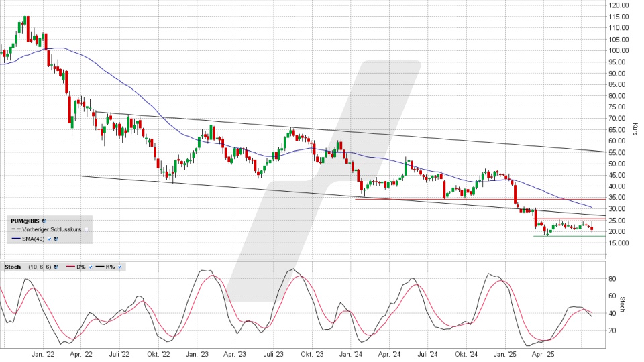Click the Kurs axis title

pos(635,129)
